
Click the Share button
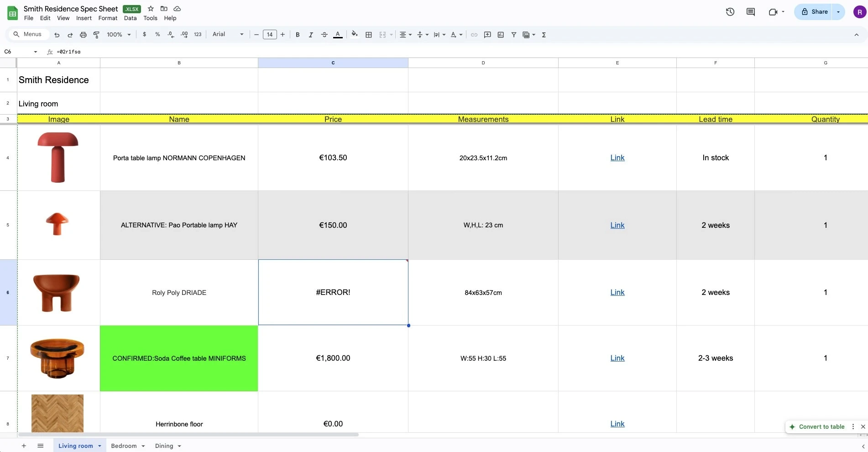(815, 12)
